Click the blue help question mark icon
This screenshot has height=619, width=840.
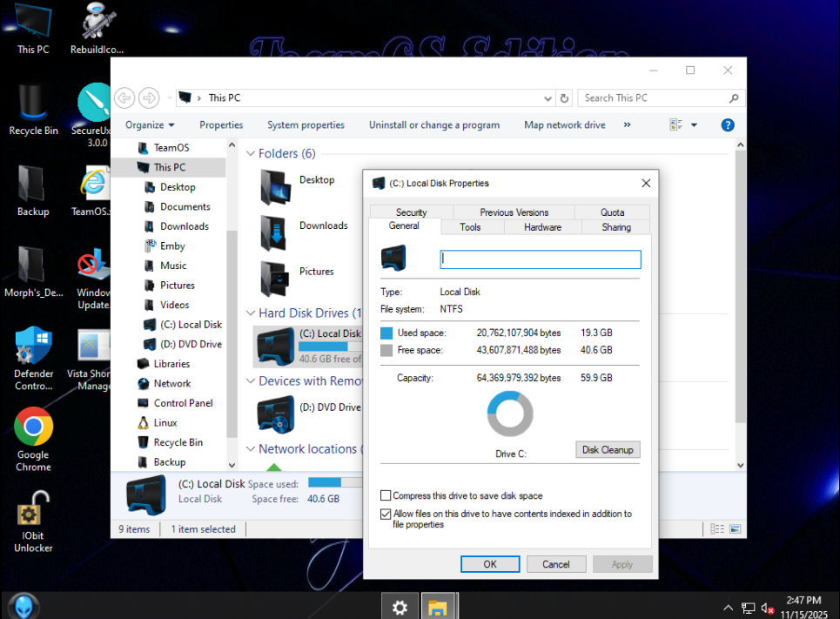pyautogui.click(x=728, y=125)
